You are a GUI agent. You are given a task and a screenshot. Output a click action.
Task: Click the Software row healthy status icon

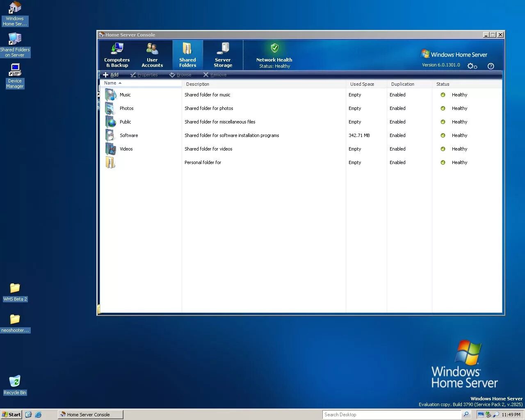coord(443,135)
